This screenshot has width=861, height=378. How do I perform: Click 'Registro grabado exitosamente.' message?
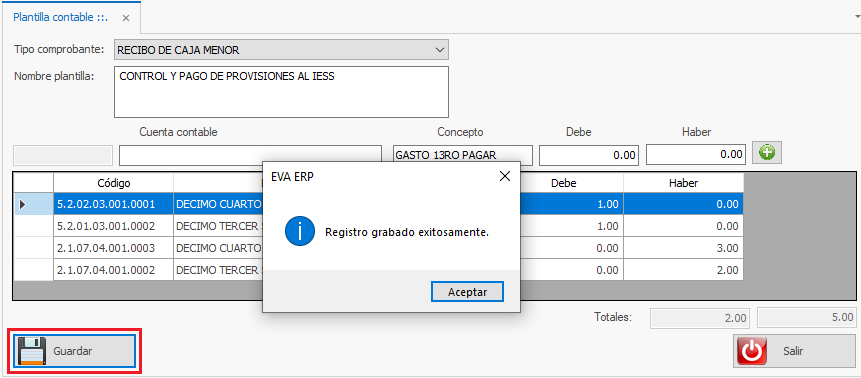click(x=407, y=232)
